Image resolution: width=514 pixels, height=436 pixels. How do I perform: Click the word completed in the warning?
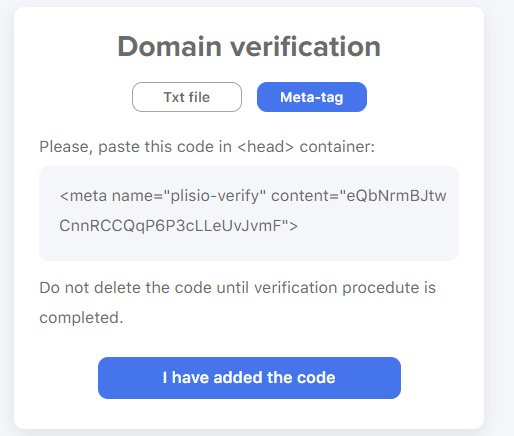coord(81,318)
